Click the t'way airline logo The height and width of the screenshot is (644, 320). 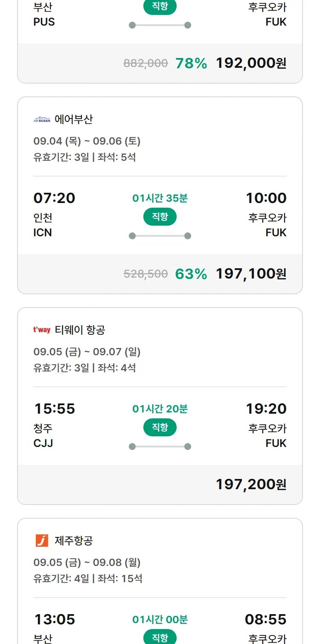tap(42, 330)
